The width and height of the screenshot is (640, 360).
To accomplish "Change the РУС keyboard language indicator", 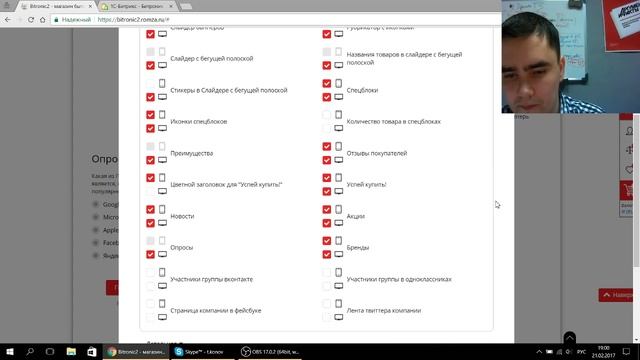I will pos(582,351).
